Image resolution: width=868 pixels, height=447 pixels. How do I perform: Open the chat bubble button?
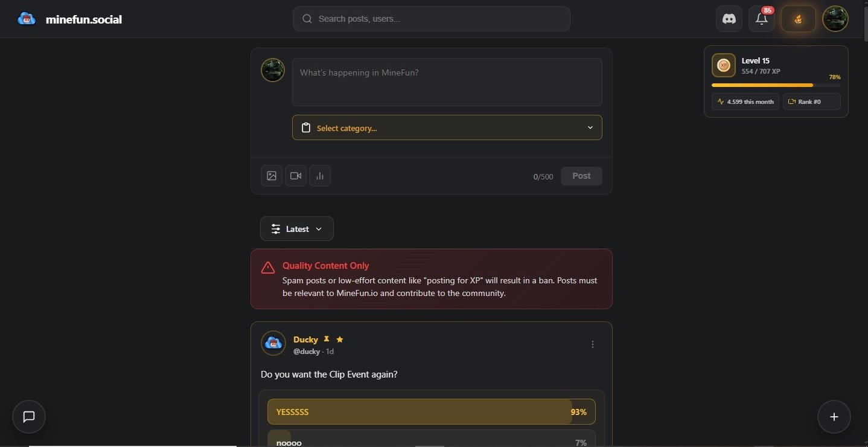tap(29, 417)
